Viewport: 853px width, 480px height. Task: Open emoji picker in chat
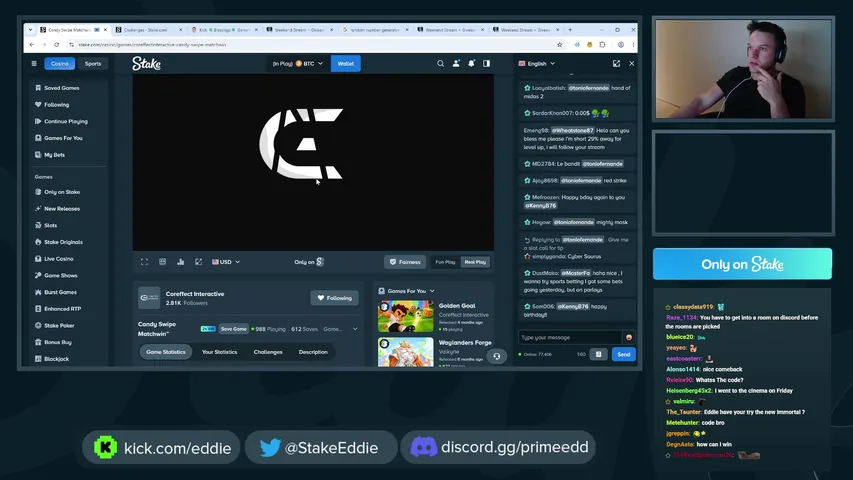coord(629,337)
